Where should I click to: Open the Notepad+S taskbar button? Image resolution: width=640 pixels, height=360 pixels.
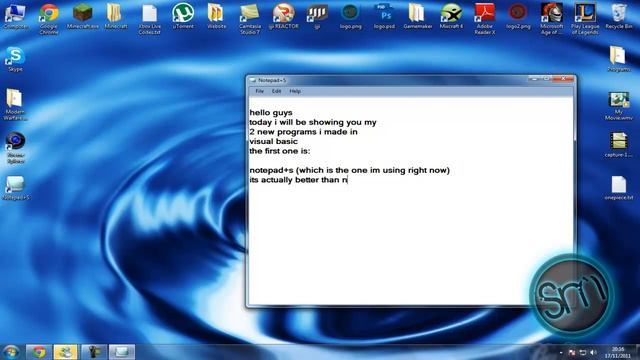pos(122,352)
